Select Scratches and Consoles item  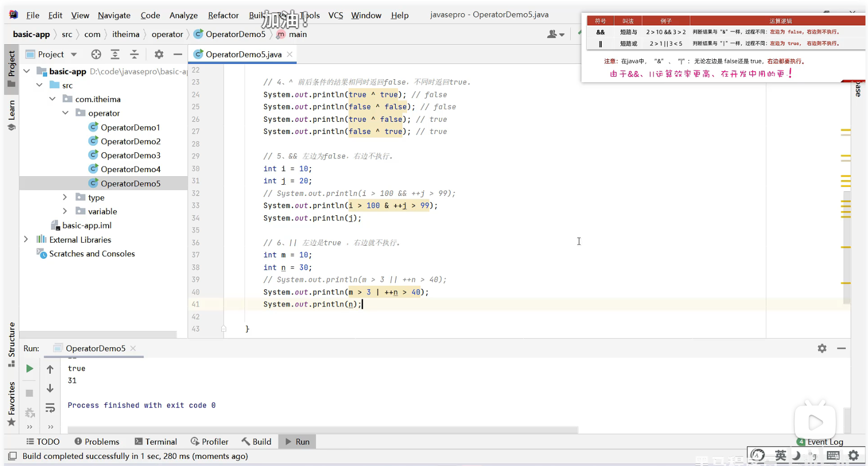[86, 253]
